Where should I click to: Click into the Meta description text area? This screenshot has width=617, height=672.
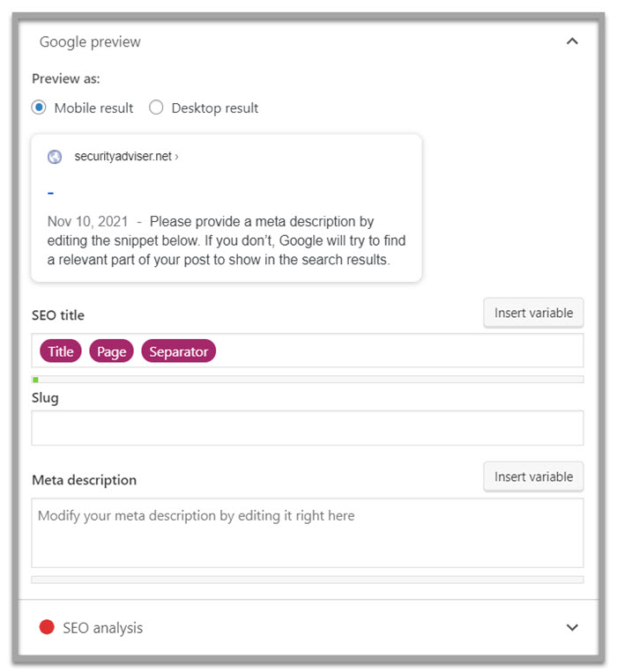[x=308, y=533]
